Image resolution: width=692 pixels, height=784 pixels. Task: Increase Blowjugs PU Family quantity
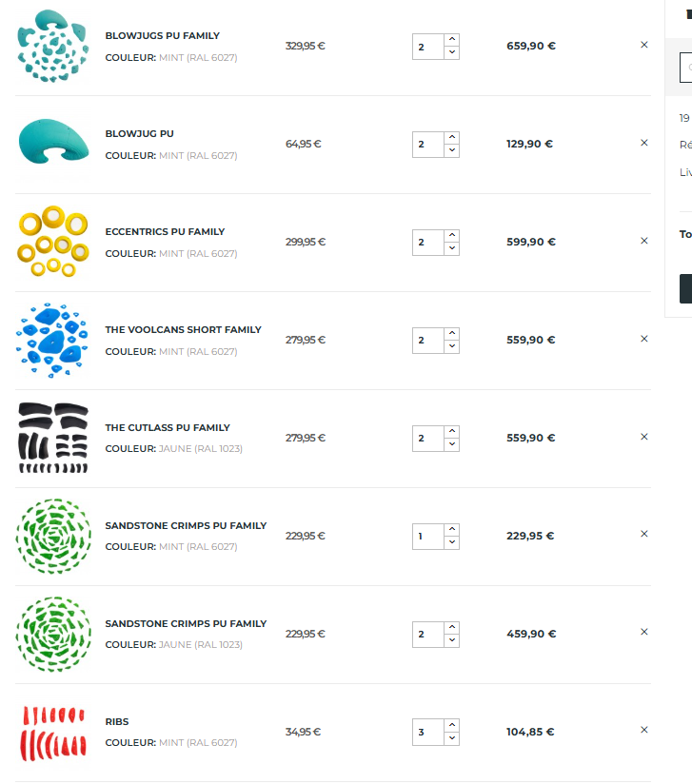[451, 40]
